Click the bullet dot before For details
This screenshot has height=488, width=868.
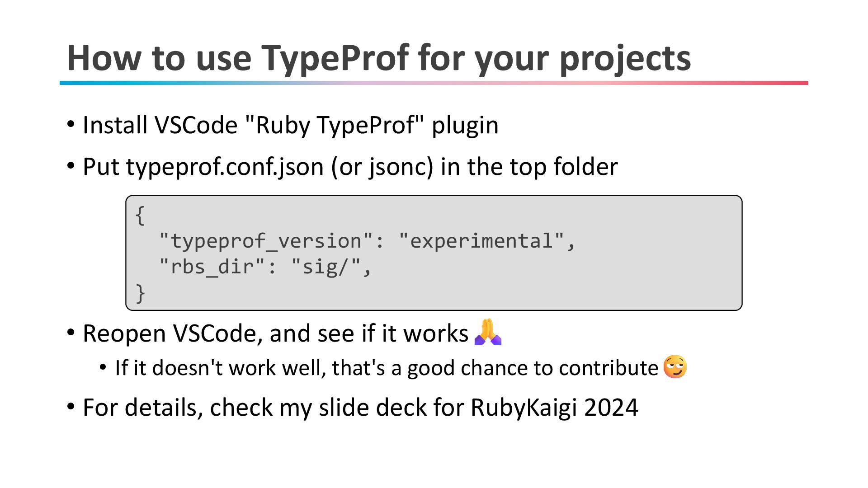(71, 406)
